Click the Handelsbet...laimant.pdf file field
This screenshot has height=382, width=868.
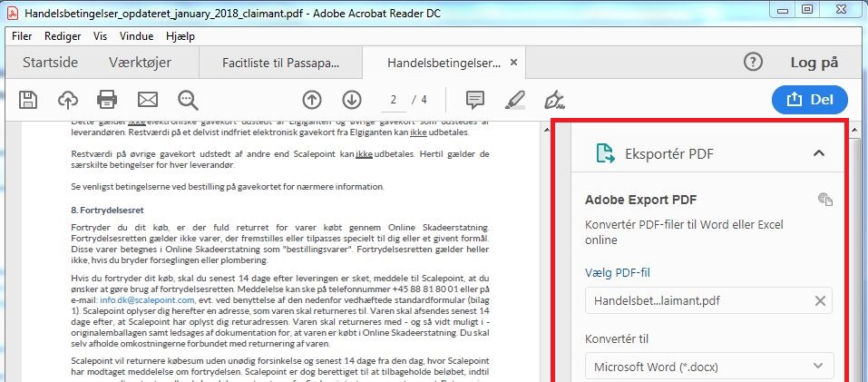point(709,300)
